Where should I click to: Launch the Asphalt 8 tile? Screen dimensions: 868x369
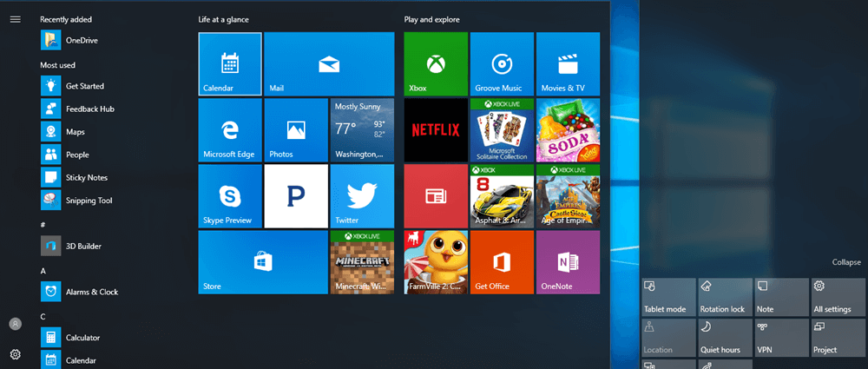coord(502,196)
